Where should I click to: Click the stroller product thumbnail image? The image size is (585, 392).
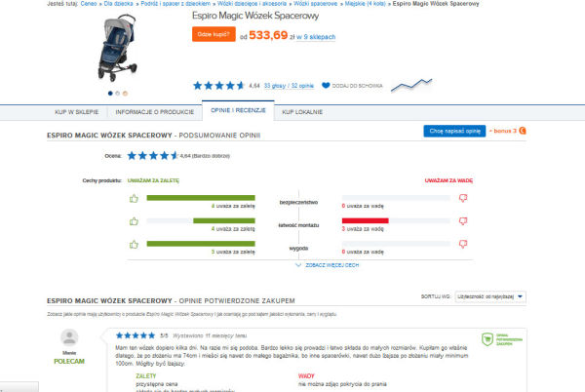click(x=118, y=48)
